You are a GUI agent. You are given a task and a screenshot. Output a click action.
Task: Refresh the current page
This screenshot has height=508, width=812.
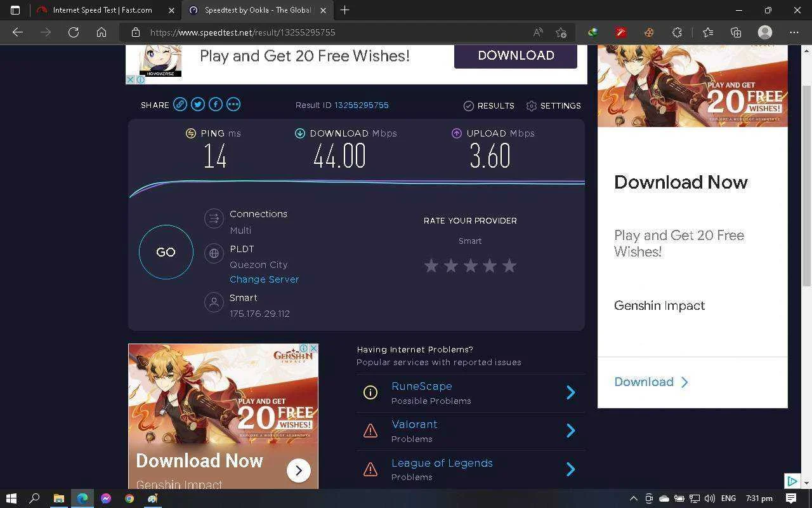click(74, 32)
